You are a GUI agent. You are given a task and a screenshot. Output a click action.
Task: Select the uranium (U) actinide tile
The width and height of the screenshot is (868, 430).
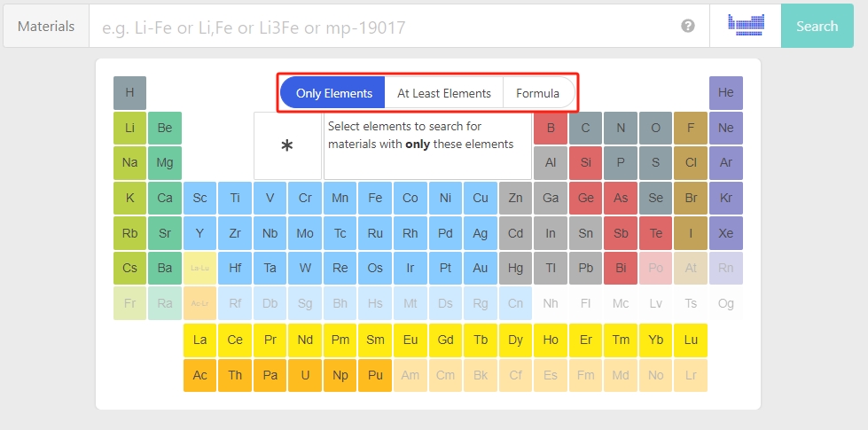(305, 375)
